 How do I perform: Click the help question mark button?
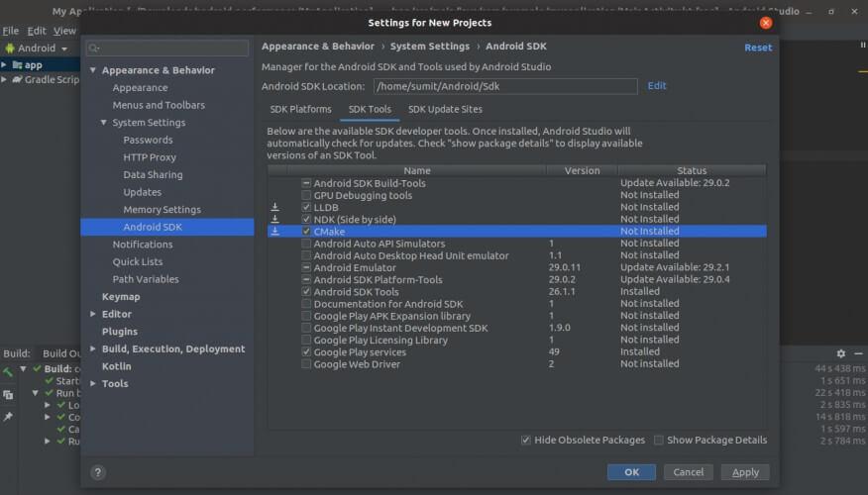(x=97, y=472)
